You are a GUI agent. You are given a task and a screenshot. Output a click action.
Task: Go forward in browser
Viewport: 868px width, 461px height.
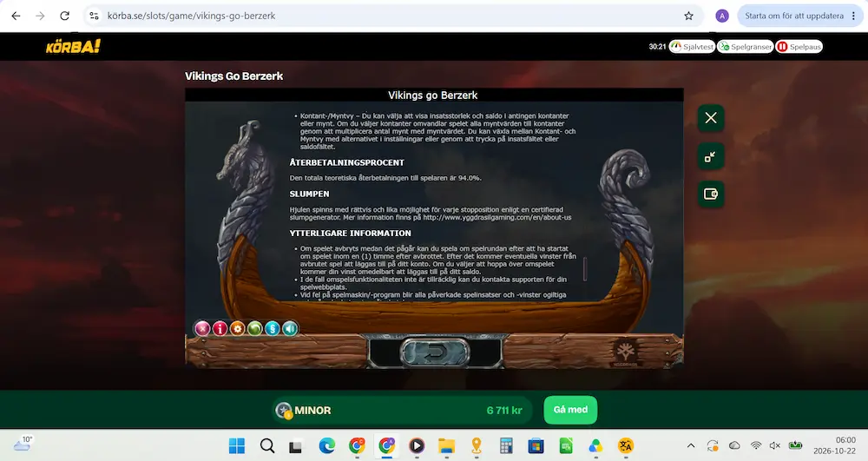coord(41,16)
